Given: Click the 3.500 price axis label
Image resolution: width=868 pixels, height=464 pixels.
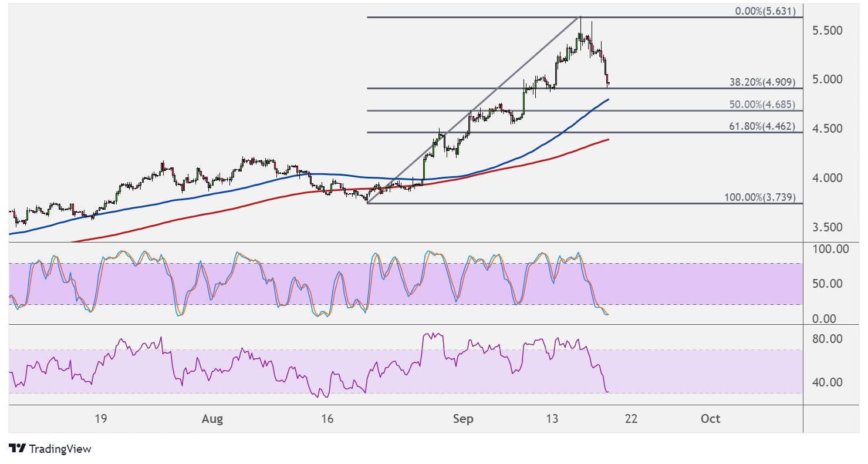Looking at the screenshot, I should [828, 227].
